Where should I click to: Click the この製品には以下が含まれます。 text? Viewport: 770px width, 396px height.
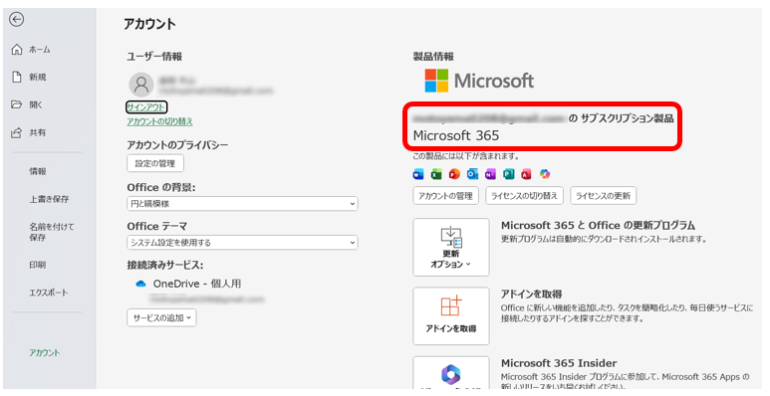click(x=466, y=156)
